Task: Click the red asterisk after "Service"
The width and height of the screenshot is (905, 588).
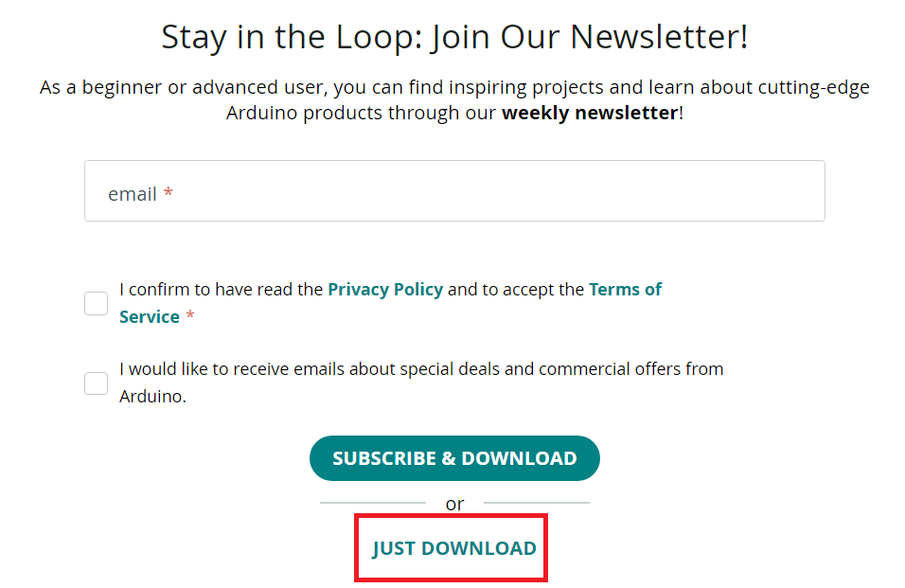Action: [x=190, y=317]
